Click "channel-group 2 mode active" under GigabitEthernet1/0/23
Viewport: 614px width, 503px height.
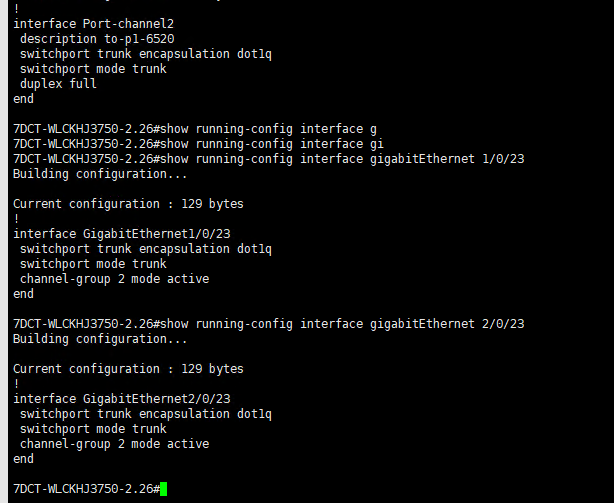114,279
